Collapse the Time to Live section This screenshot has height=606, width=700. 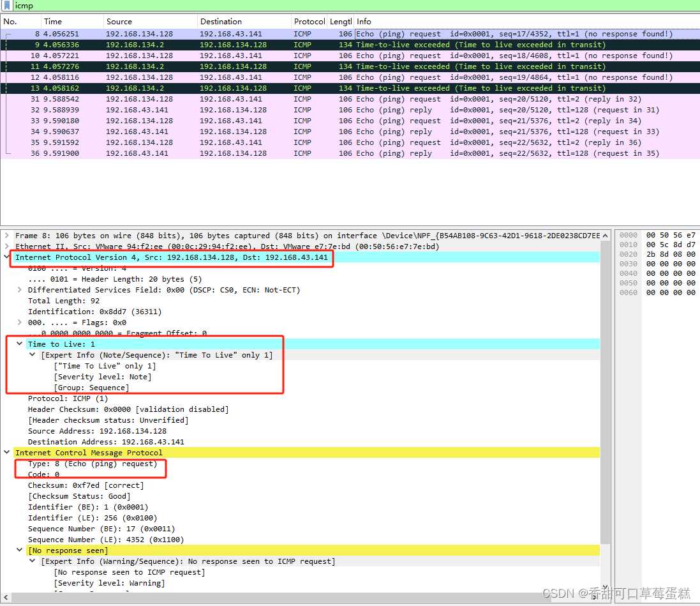click(x=19, y=343)
